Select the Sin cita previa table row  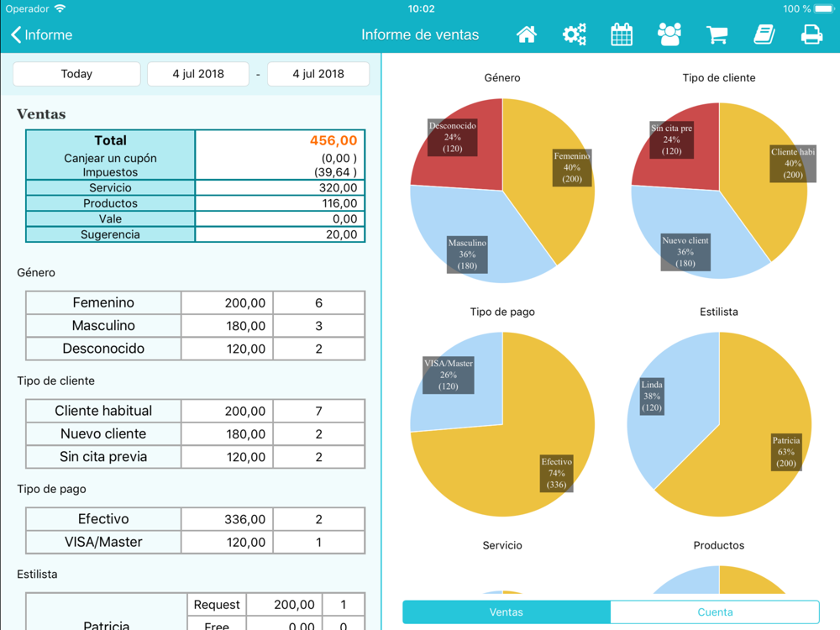point(196,457)
